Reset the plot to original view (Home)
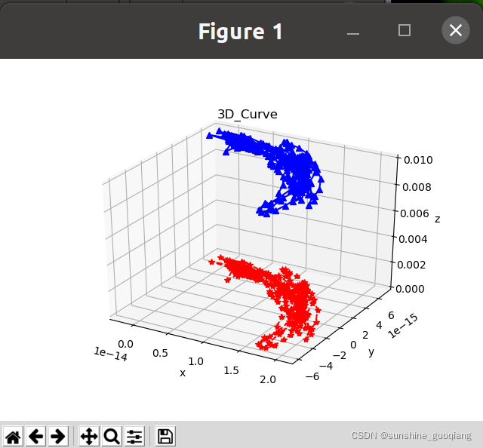 (13, 436)
